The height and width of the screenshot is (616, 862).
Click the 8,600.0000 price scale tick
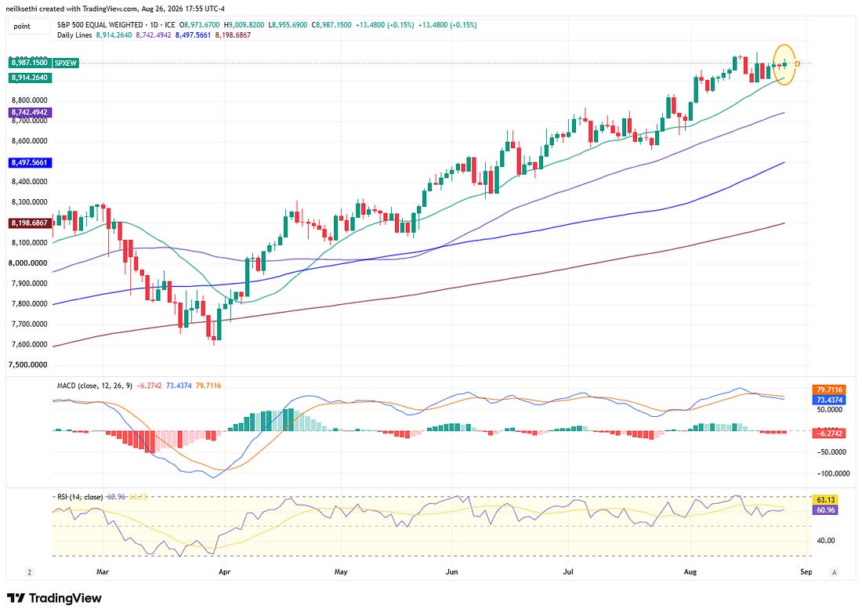point(29,141)
